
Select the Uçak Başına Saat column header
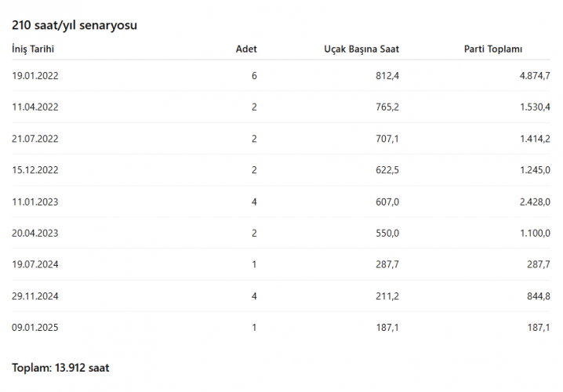tap(361, 49)
